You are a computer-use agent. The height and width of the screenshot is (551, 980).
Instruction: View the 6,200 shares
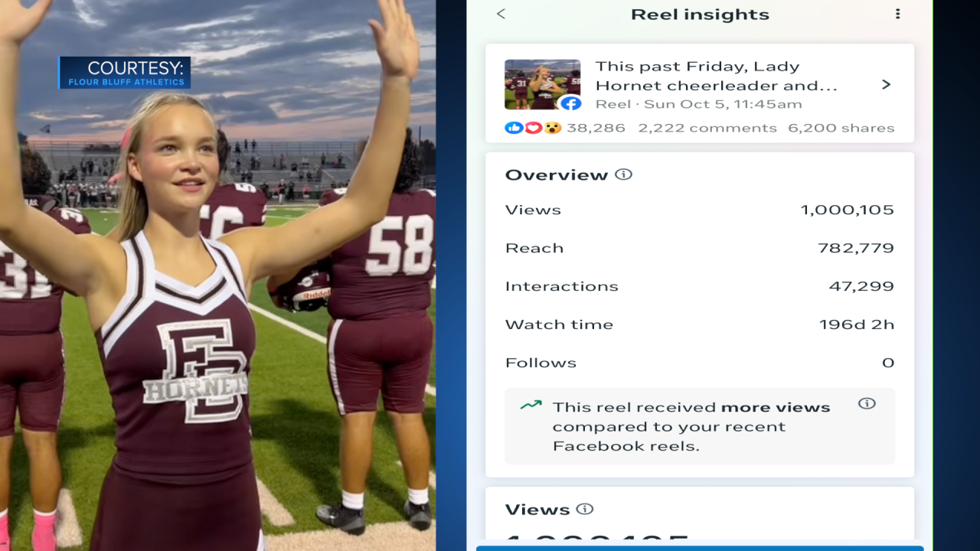841,128
